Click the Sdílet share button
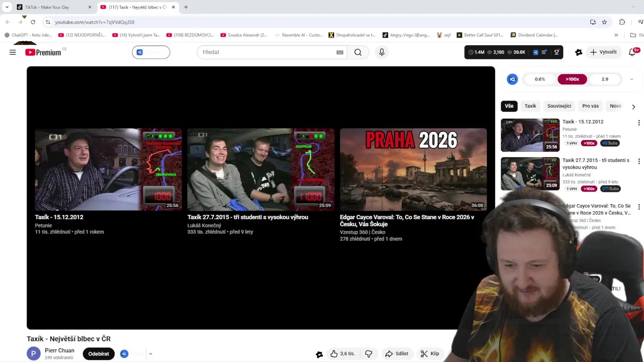The width and height of the screenshot is (644, 362). [x=396, y=353]
